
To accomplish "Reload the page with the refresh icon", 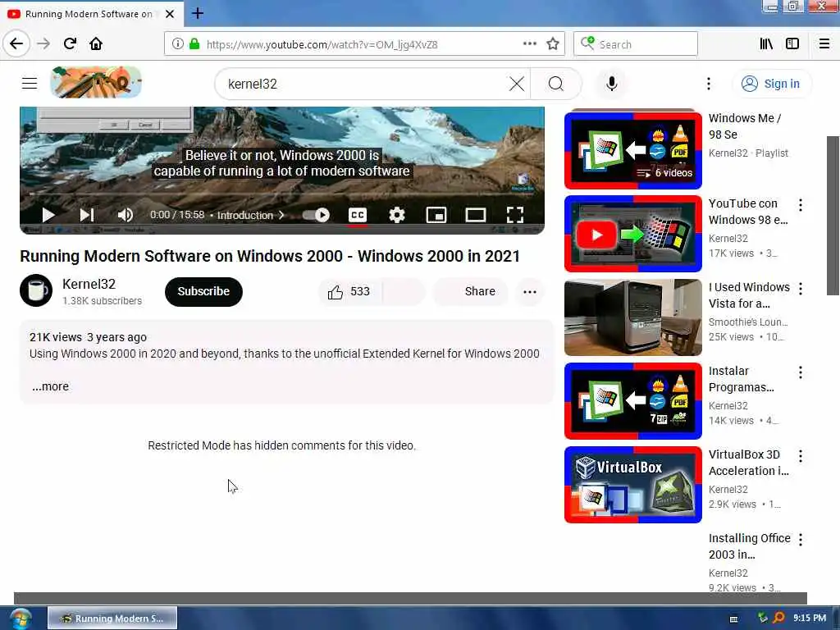I will [70, 43].
